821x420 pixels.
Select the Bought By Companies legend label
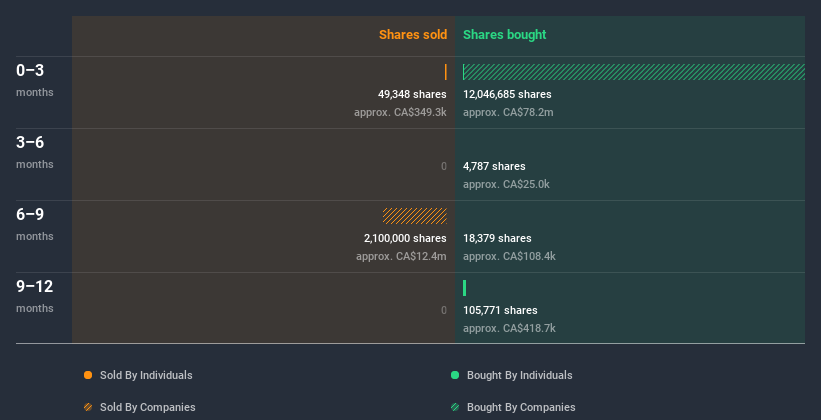(x=521, y=407)
